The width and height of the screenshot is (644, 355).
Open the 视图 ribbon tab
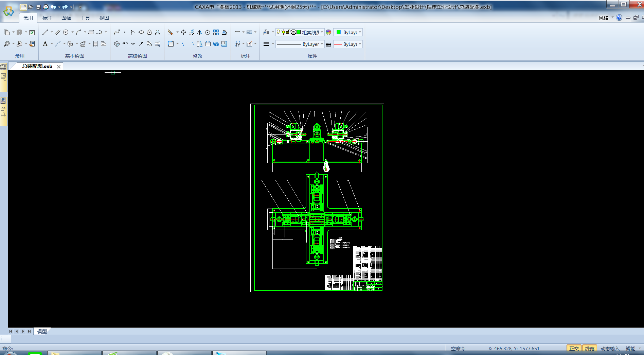click(104, 18)
